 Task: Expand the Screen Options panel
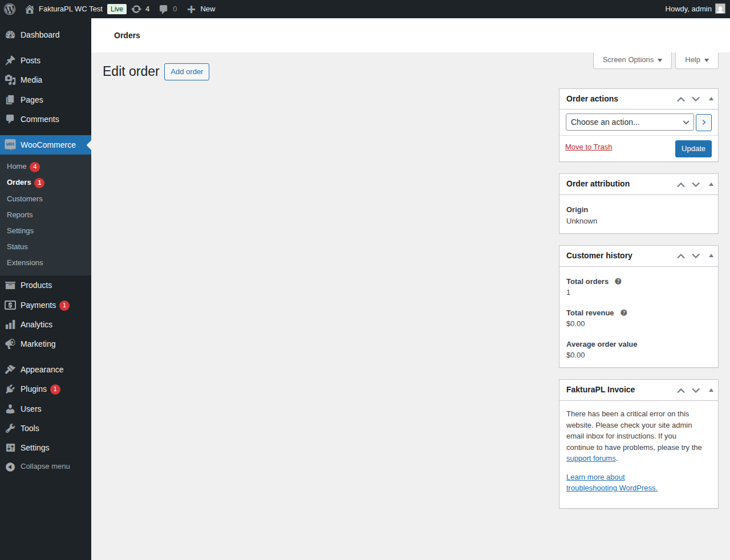(632, 60)
